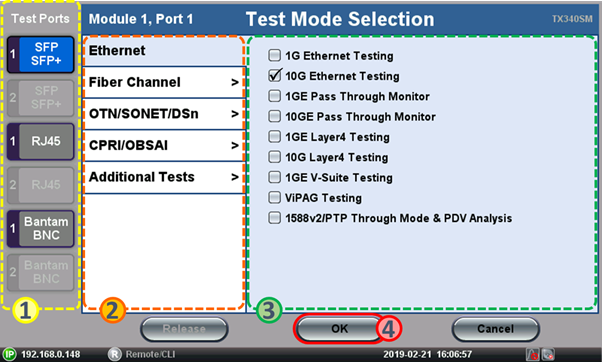Check 1GE Pass Through Monitor option
The width and height of the screenshot is (602, 362).
click(x=275, y=96)
